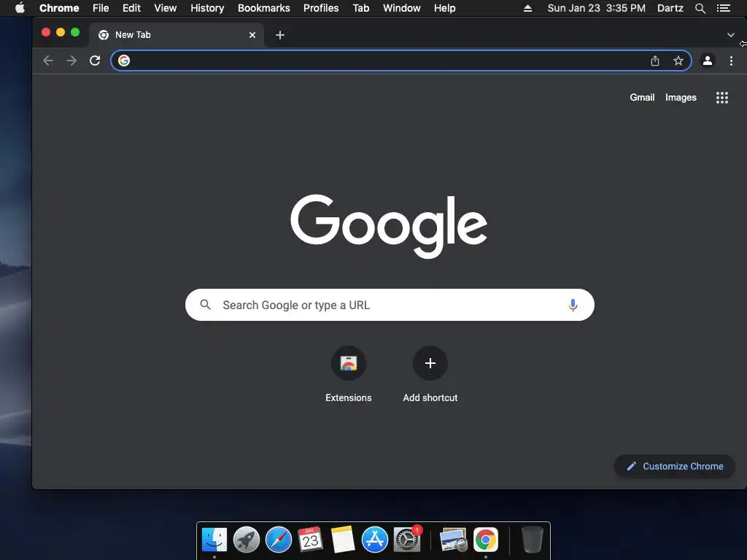Expand the tab search chevron
Viewport: 747px width, 560px height.
coord(731,35)
